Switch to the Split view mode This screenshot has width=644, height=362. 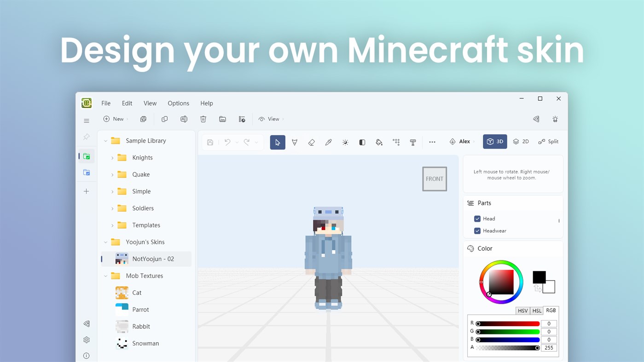pos(548,142)
